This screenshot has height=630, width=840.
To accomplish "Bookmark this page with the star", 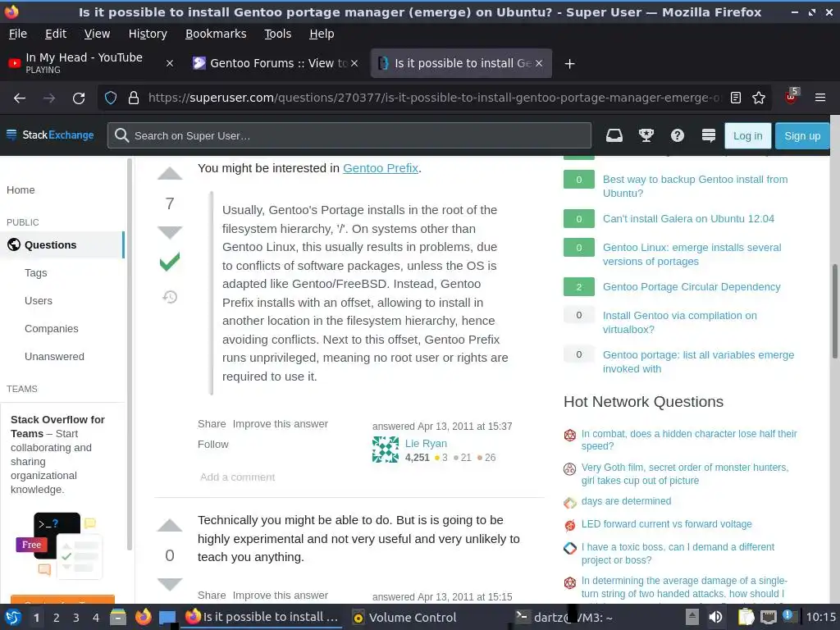I will pos(759,98).
